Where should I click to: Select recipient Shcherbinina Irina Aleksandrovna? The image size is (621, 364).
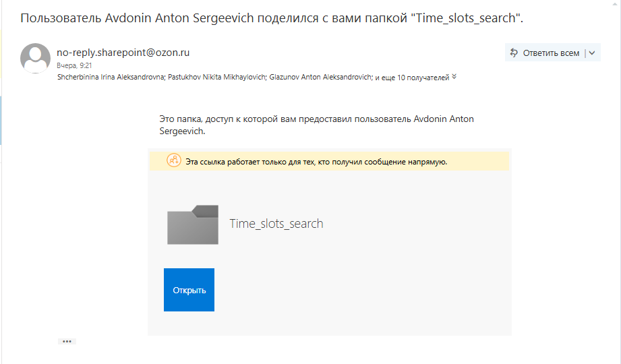coord(111,78)
